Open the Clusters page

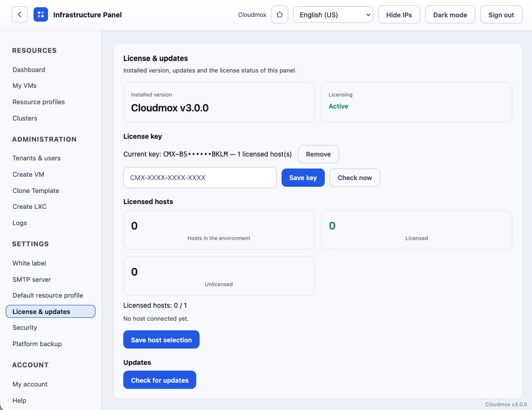click(x=25, y=118)
